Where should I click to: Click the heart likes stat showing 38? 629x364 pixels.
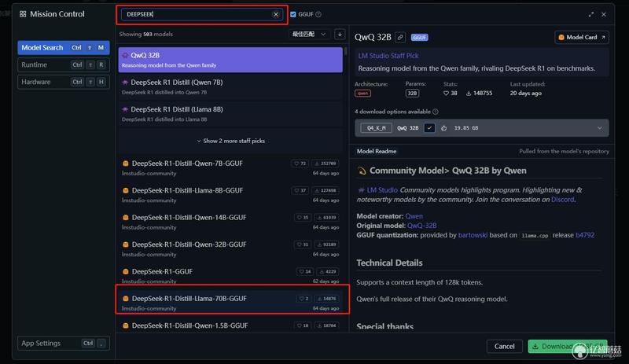point(450,93)
